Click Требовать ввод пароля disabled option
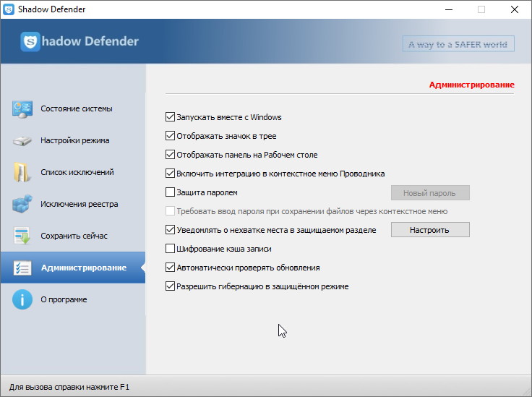Viewport: 532px width, 397px height. click(x=306, y=211)
